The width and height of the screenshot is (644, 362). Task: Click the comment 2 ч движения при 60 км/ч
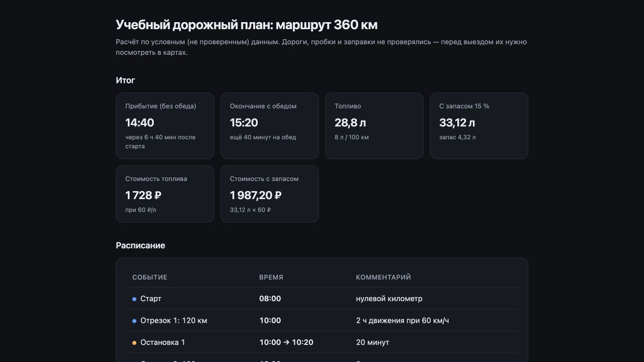(x=403, y=320)
